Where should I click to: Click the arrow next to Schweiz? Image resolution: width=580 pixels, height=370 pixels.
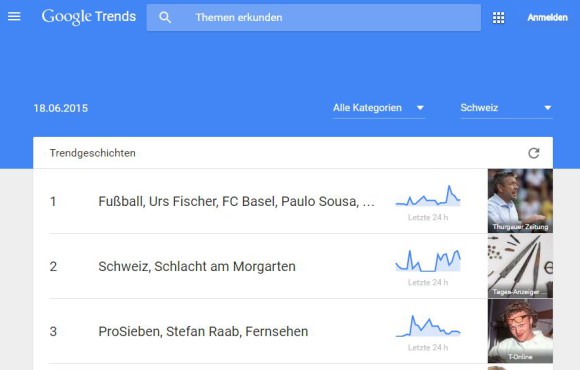pos(547,108)
